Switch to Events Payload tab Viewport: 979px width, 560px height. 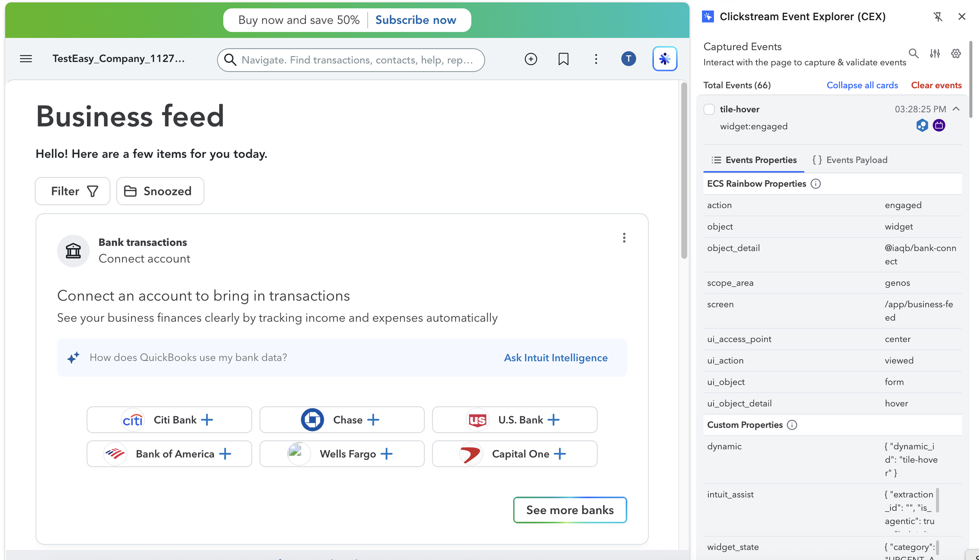(x=850, y=160)
